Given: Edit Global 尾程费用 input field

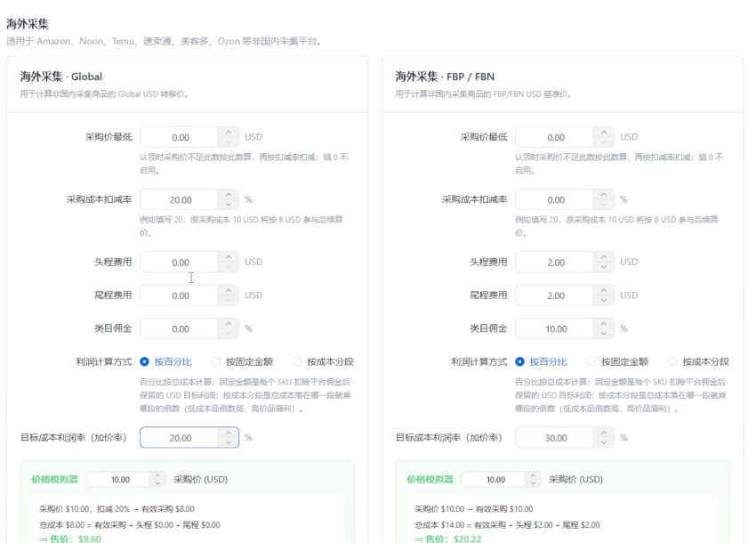Looking at the screenshot, I should 180,296.
